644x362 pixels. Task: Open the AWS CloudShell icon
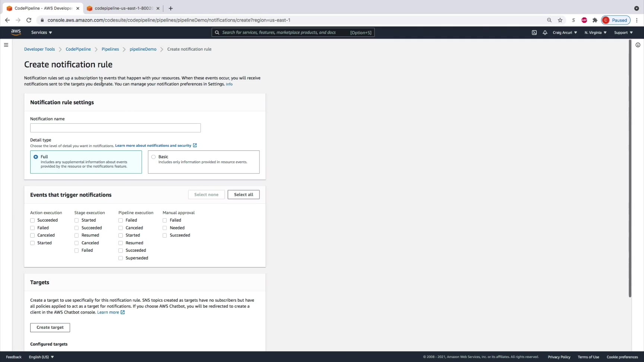coord(534,32)
